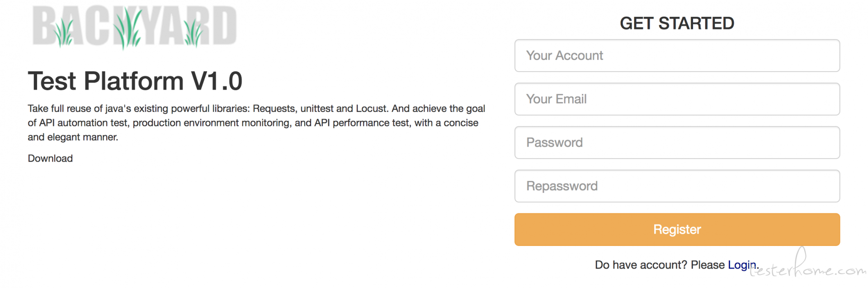Click the V1.0 version text in heading

[x=217, y=81]
